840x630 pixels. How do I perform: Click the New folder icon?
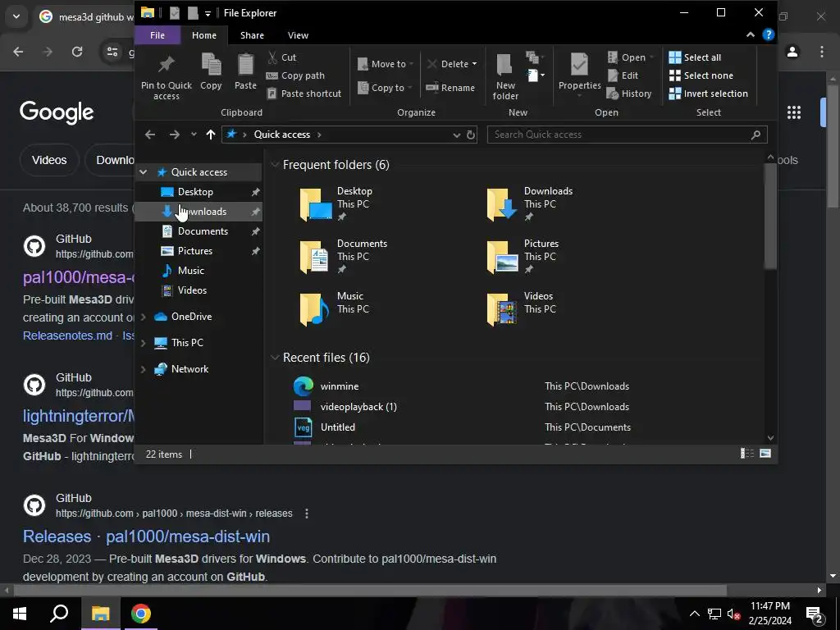(x=504, y=65)
